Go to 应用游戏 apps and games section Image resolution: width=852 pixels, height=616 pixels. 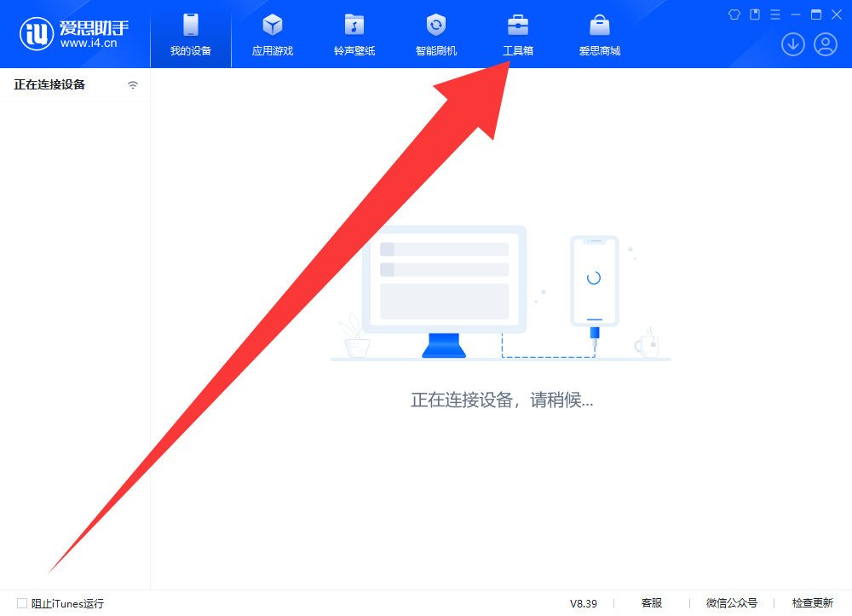click(x=272, y=36)
